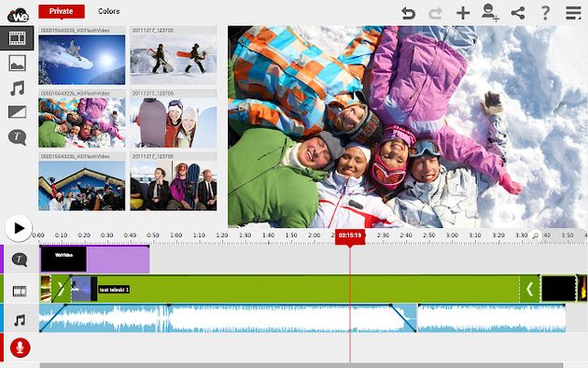Click the horizontal timeline scrollbar
Image resolution: width=588 pixels, height=368 pixels.
301,365
